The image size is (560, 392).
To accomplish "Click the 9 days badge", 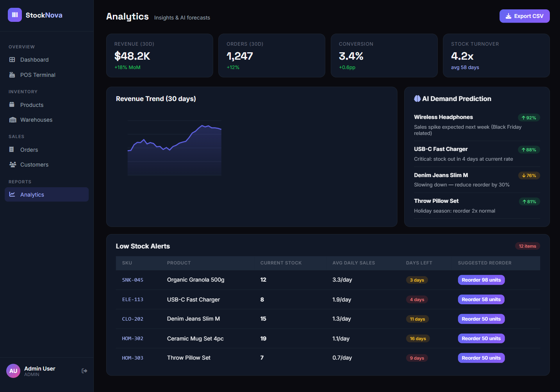I will [417, 358].
